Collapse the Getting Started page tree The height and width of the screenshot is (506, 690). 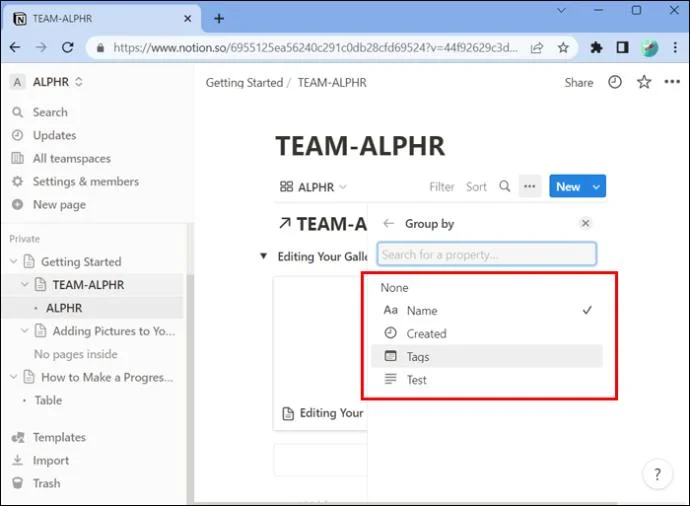(14, 261)
